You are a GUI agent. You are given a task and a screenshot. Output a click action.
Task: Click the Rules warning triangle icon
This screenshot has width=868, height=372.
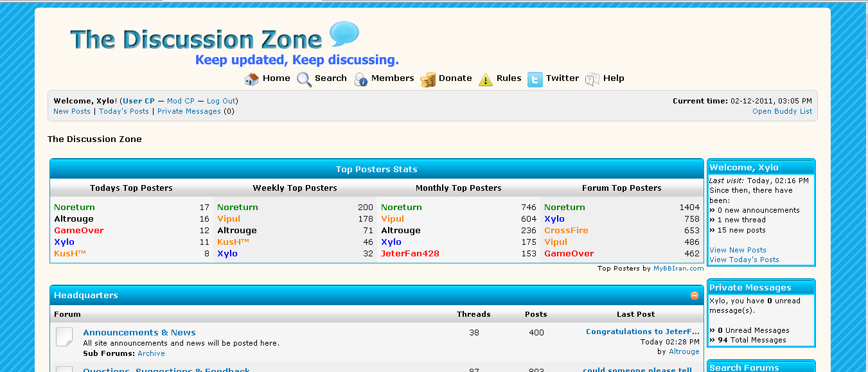[x=486, y=79]
